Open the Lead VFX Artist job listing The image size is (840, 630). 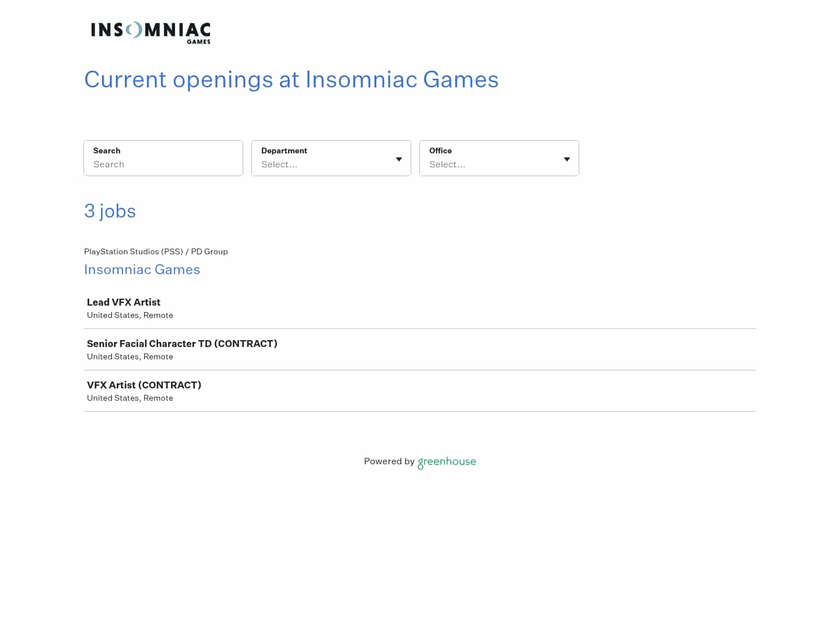tap(123, 302)
